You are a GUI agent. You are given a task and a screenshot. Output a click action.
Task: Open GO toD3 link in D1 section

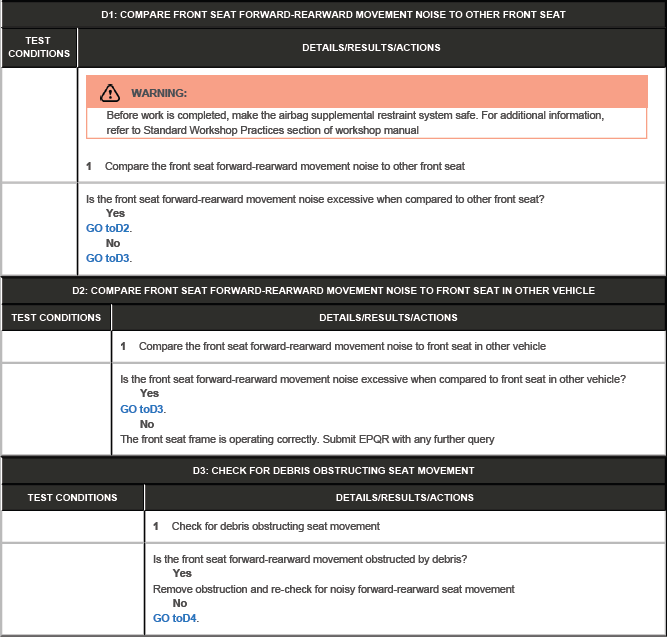(x=108, y=258)
